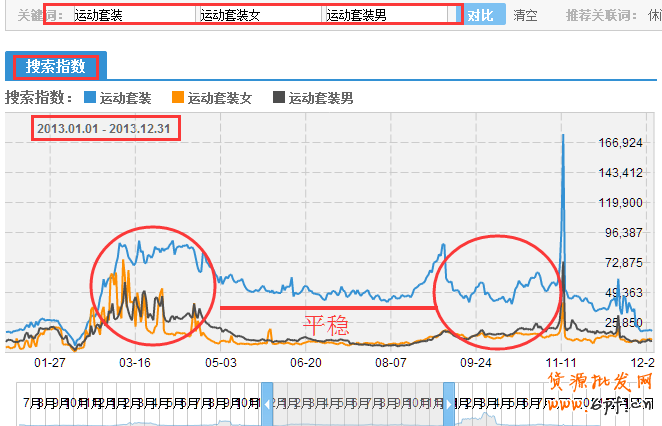The width and height of the screenshot is (662, 426).
Task: Click the 平稳 annotation on the chart
Action: (x=326, y=325)
